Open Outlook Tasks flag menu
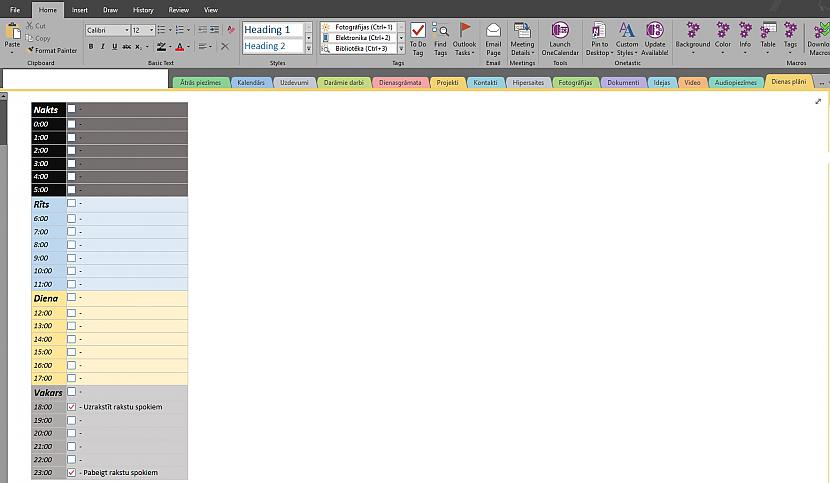 tap(464, 39)
